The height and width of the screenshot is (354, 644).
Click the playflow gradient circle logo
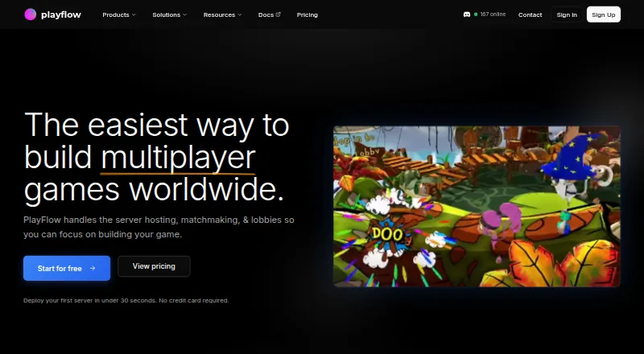tap(31, 14)
